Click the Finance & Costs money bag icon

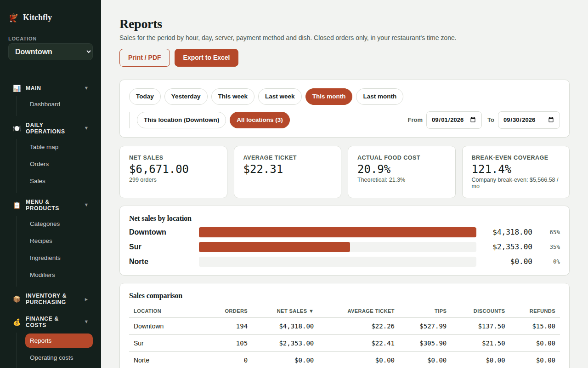coord(17,322)
